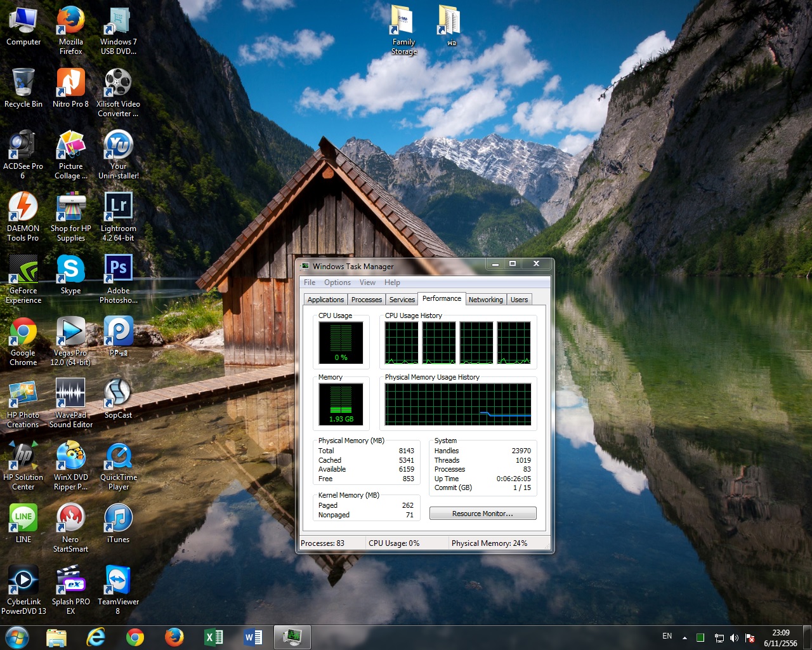Image resolution: width=812 pixels, height=650 pixels.
Task: Open the Windows Start button
Action: coord(17,637)
